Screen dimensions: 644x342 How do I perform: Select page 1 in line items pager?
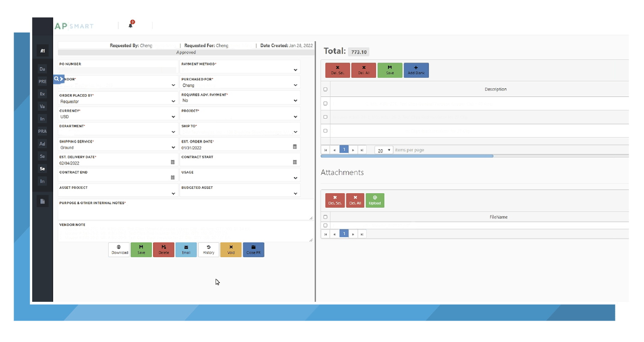pyautogui.click(x=344, y=150)
